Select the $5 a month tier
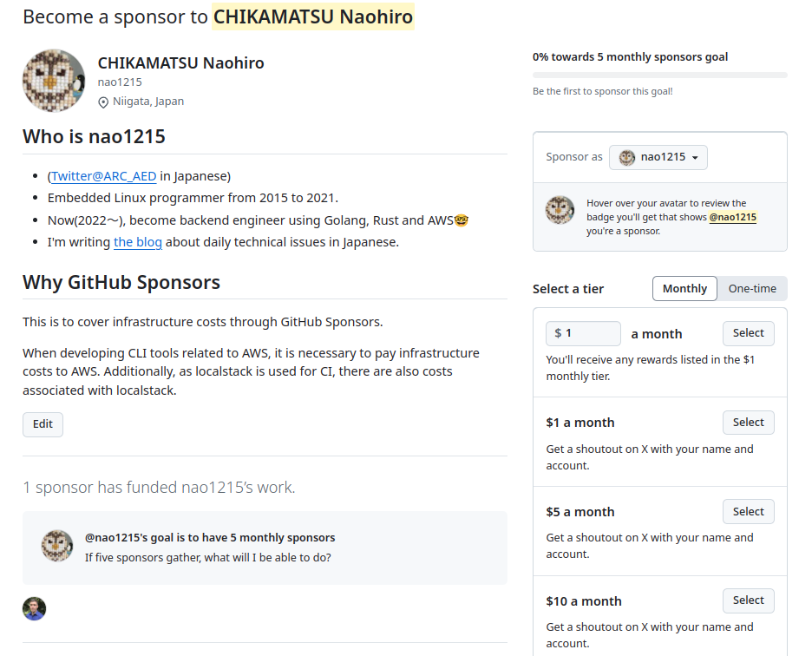 (748, 512)
